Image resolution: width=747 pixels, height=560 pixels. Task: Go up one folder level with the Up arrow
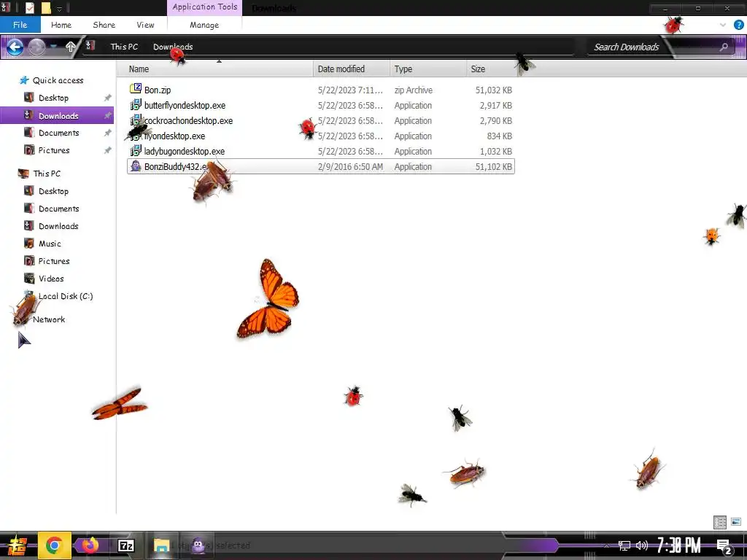(70, 47)
